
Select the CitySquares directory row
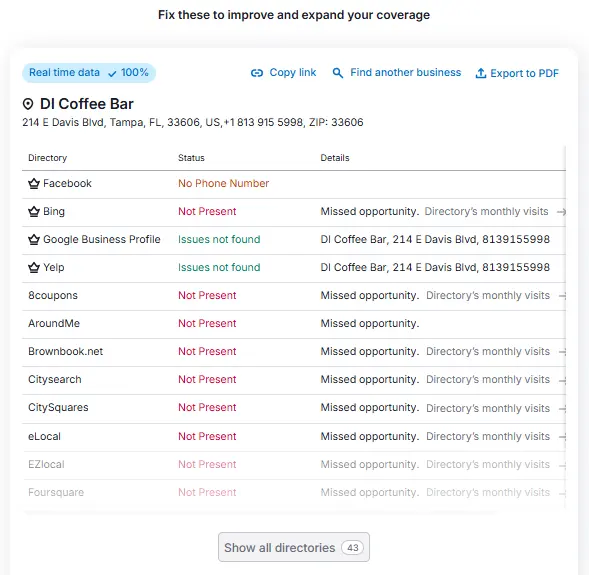pos(294,409)
